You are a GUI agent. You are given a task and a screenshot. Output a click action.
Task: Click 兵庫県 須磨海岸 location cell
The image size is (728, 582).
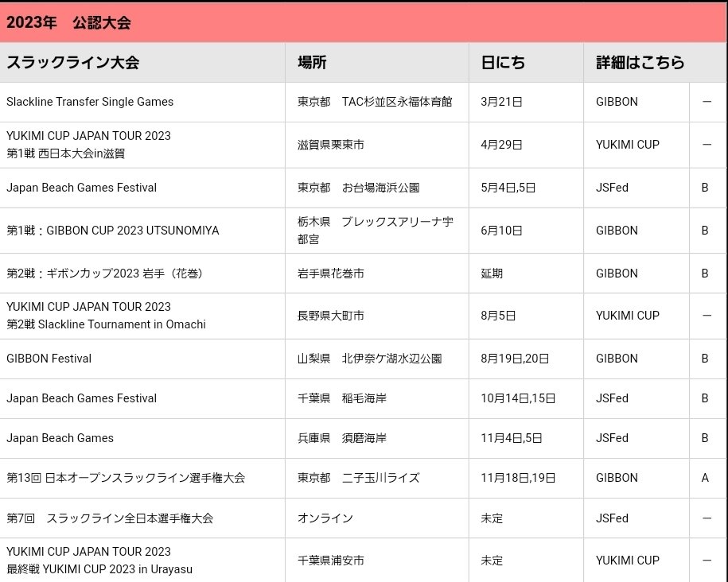click(342, 438)
